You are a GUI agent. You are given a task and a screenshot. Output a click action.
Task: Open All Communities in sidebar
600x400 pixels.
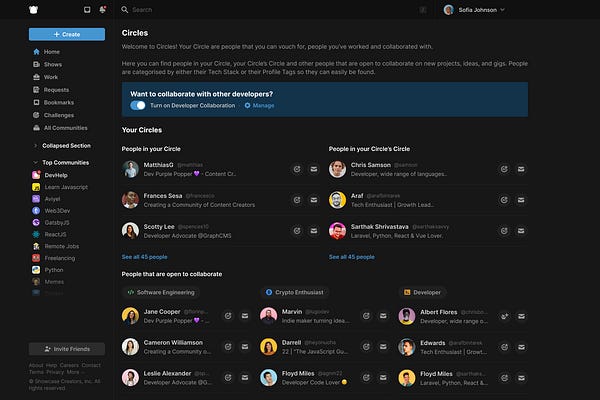pyautogui.click(x=60, y=128)
